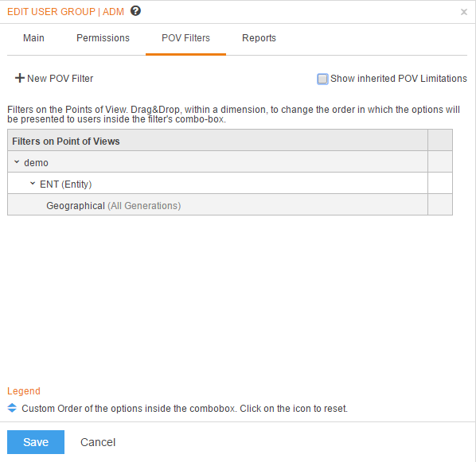Click the Filters on Point of Views header
This screenshot has height=462, width=476.
pyautogui.click(x=66, y=141)
